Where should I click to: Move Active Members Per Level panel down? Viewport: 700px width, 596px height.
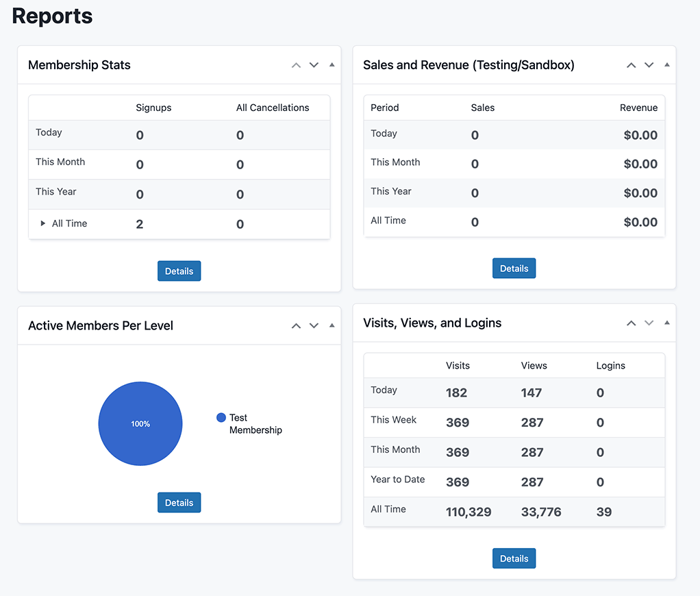pyautogui.click(x=314, y=325)
